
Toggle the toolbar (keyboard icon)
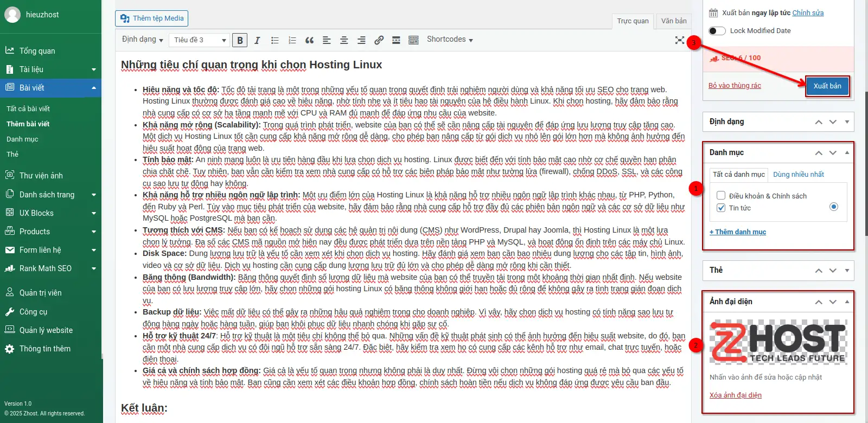point(413,40)
